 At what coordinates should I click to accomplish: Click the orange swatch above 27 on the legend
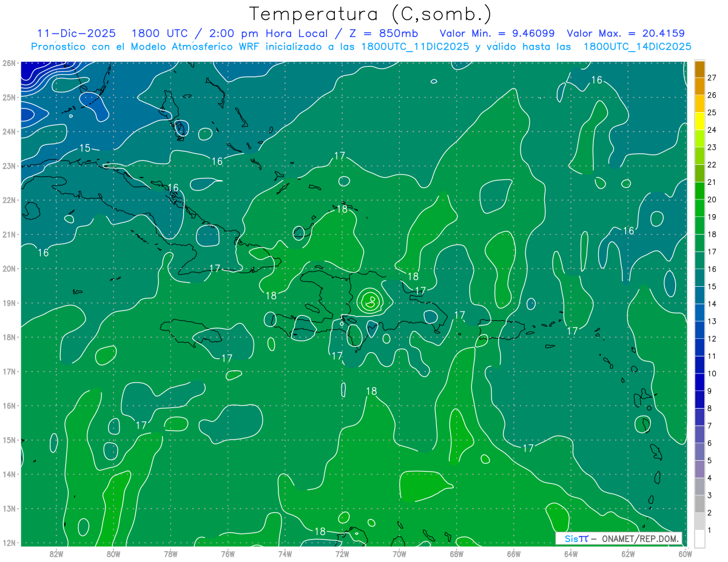point(700,69)
